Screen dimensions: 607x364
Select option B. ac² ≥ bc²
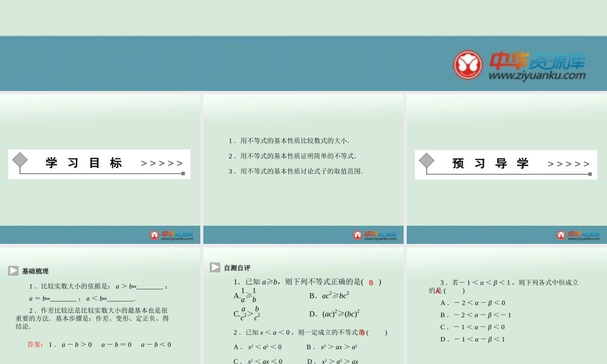point(330,296)
